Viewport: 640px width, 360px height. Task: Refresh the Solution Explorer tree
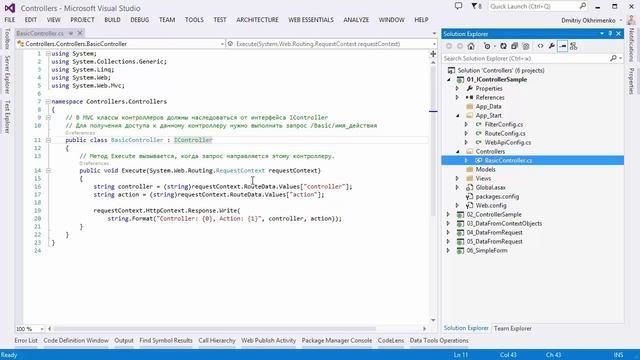point(503,46)
